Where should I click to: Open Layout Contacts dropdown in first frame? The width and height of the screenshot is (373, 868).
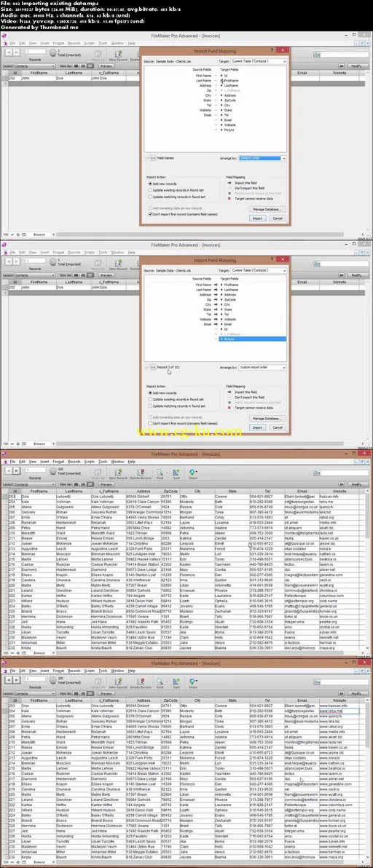(35, 66)
